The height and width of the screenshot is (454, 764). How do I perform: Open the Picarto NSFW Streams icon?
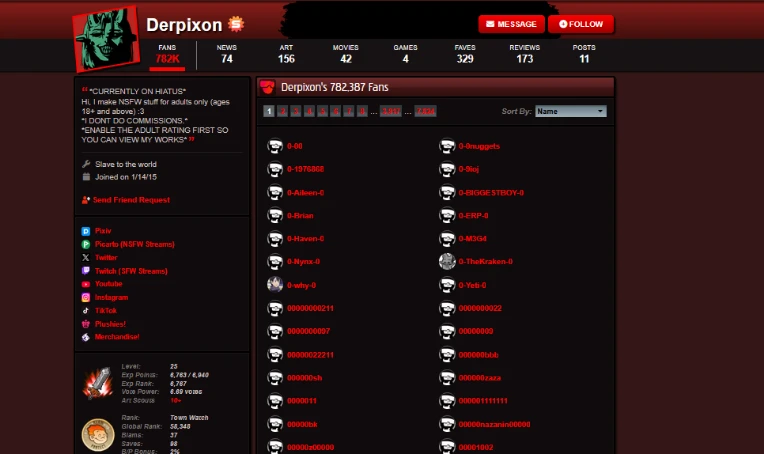pos(86,244)
